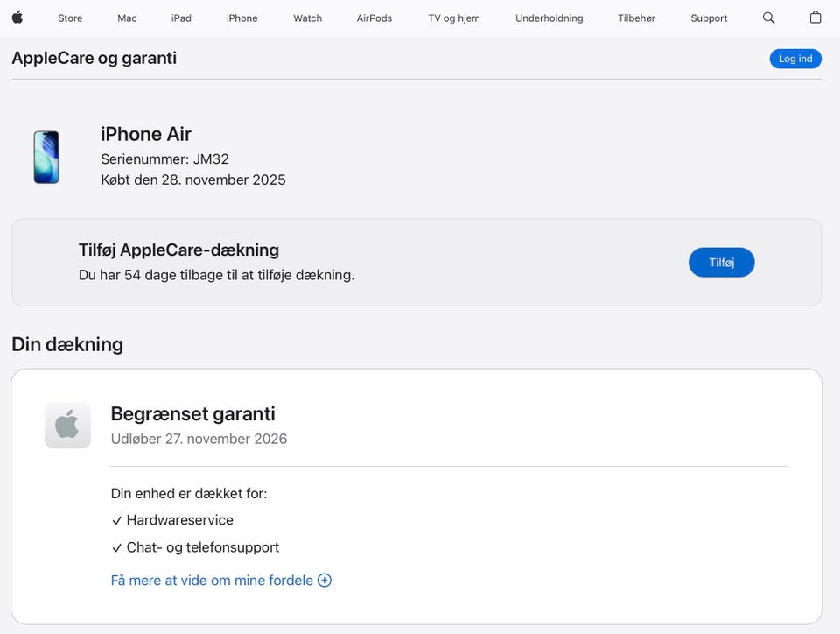Go to Underholdning in the navigation
Image resolution: width=840 pixels, height=634 pixels.
click(x=549, y=18)
